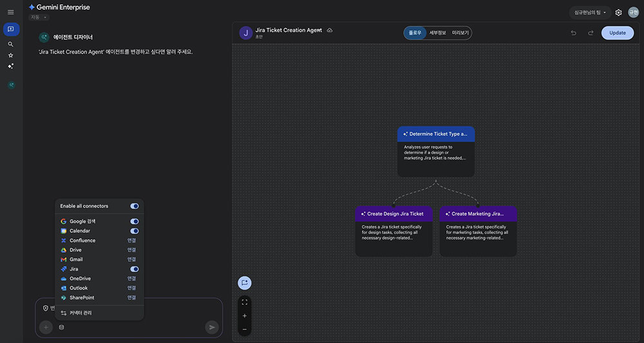This screenshot has height=343, width=644.
Task: Send the message with arrow button
Action: pos(211,328)
